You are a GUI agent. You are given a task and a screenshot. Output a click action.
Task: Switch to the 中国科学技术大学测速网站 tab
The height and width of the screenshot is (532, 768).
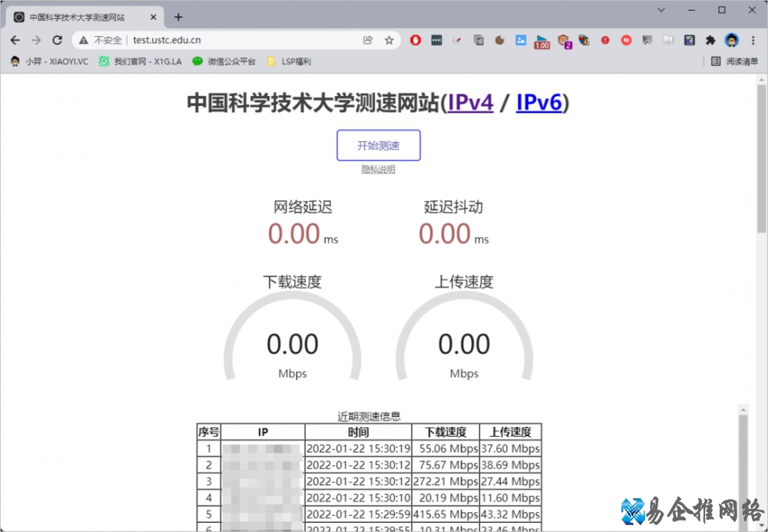coord(77,16)
